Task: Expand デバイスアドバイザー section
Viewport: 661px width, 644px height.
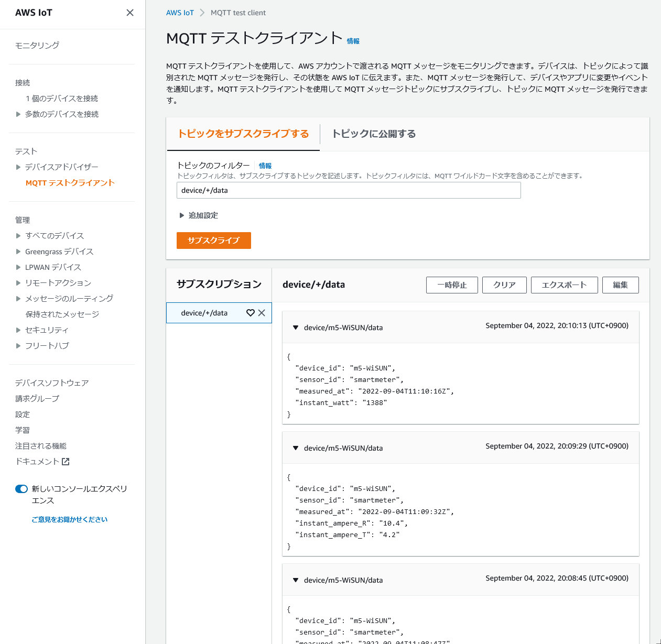Action: (18, 167)
